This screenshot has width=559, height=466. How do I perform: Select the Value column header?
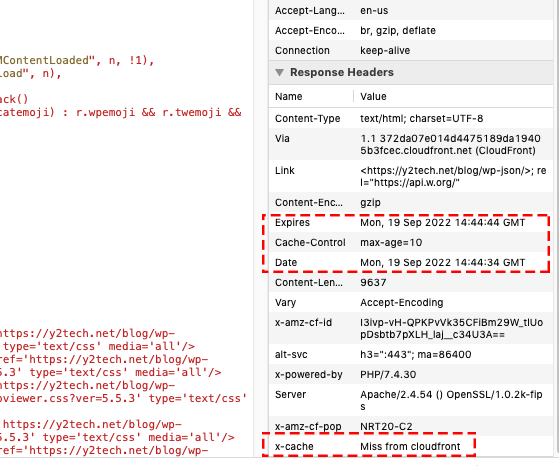[373, 97]
